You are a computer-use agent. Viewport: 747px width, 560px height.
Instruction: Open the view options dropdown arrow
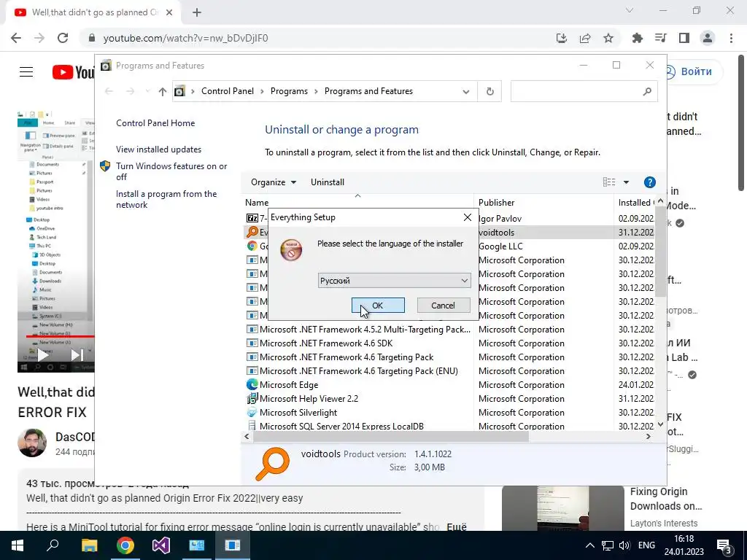coord(626,182)
